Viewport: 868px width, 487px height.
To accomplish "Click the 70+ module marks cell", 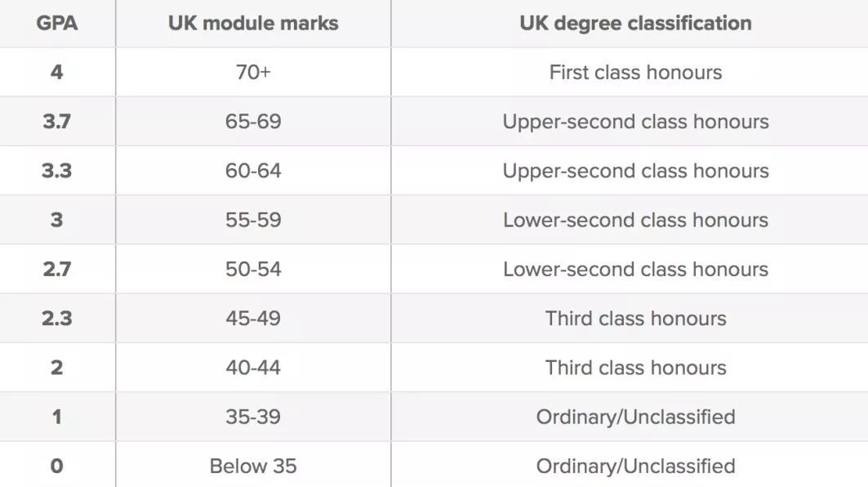I will 253,72.
